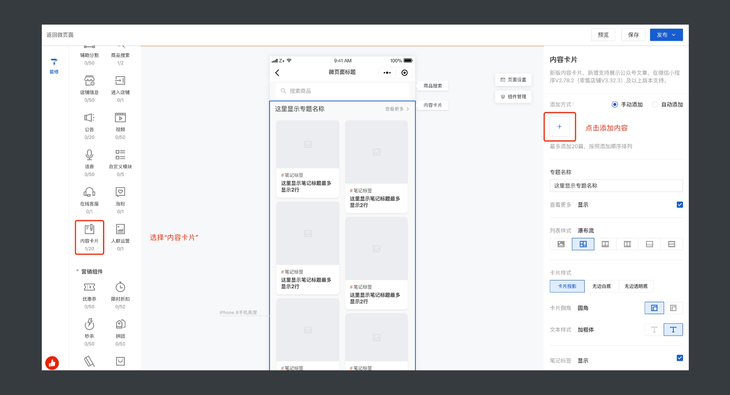Click the 专题名称 text field

click(616, 185)
